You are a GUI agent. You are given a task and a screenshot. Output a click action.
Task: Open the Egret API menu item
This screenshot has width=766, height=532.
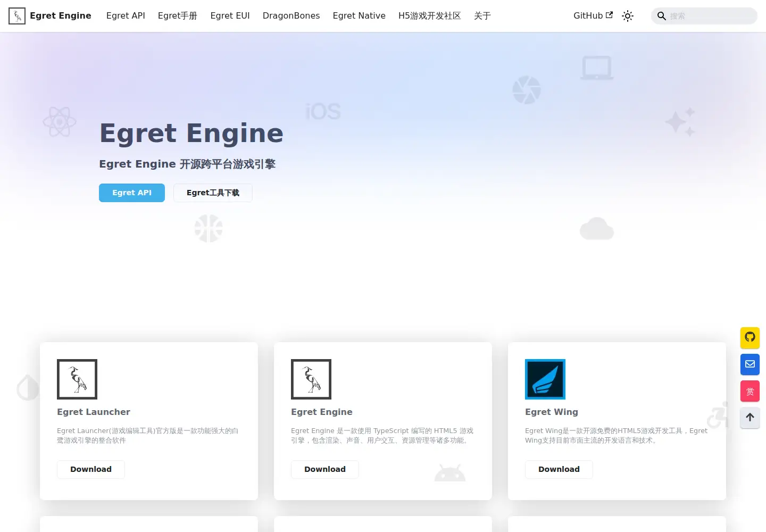click(126, 16)
